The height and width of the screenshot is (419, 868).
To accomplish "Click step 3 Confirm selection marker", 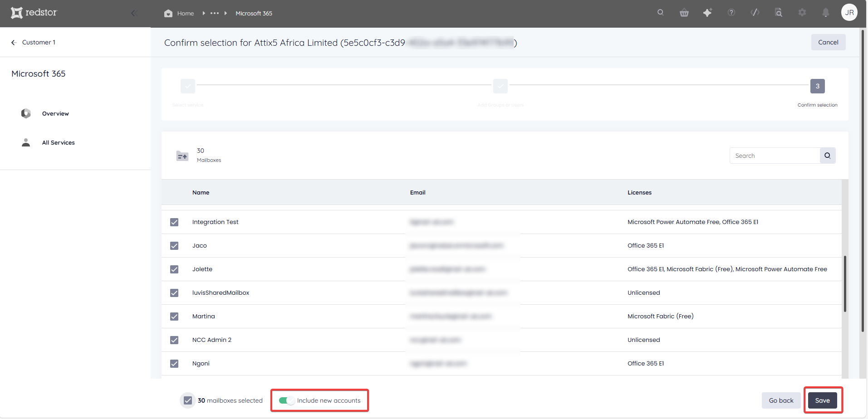I will (818, 86).
